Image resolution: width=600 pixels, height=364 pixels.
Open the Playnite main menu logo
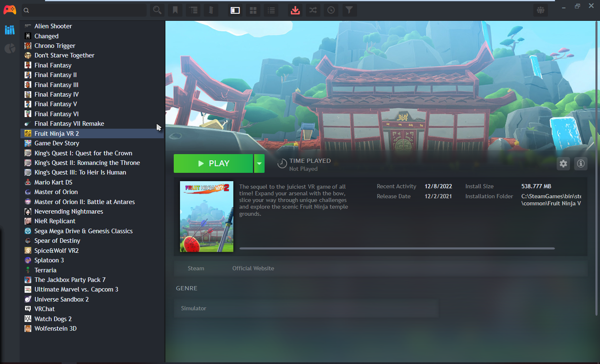pos(10,10)
